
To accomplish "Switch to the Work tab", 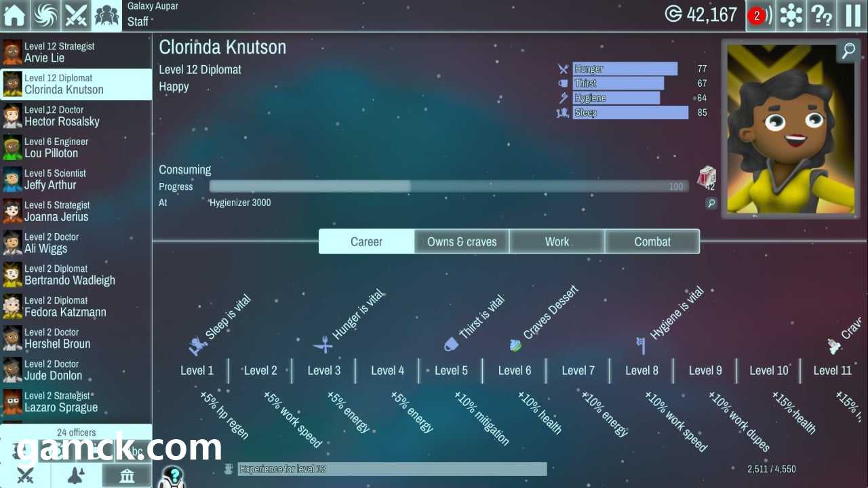I will click(x=557, y=241).
